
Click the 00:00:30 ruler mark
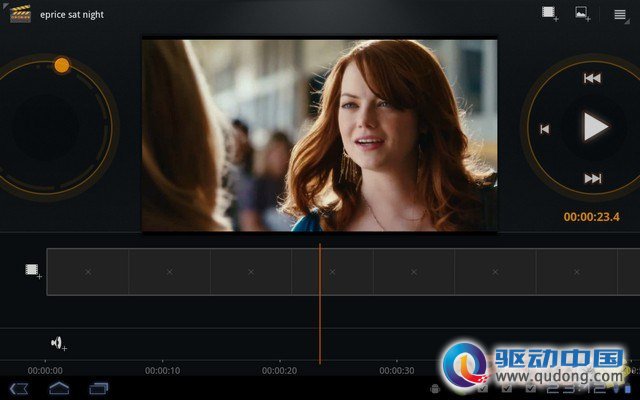click(397, 371)
